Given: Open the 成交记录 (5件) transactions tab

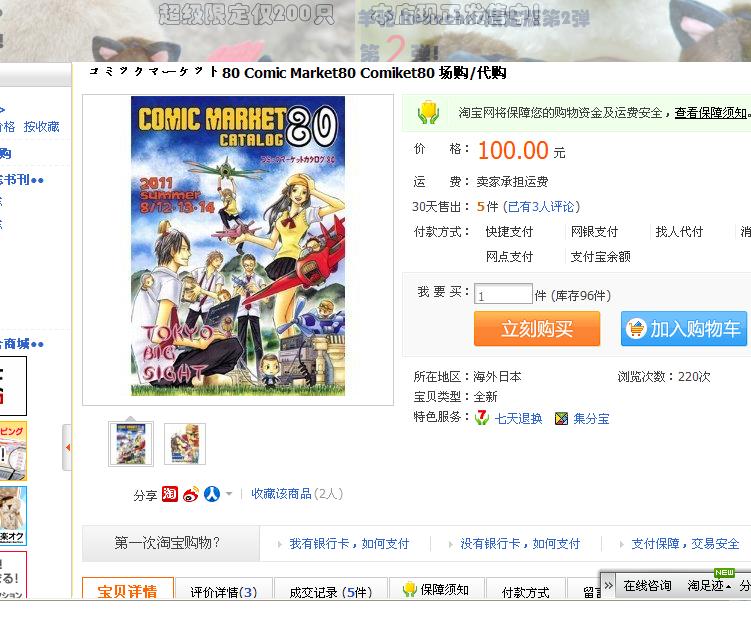Looking at the screenshot, I should [330, 592].
